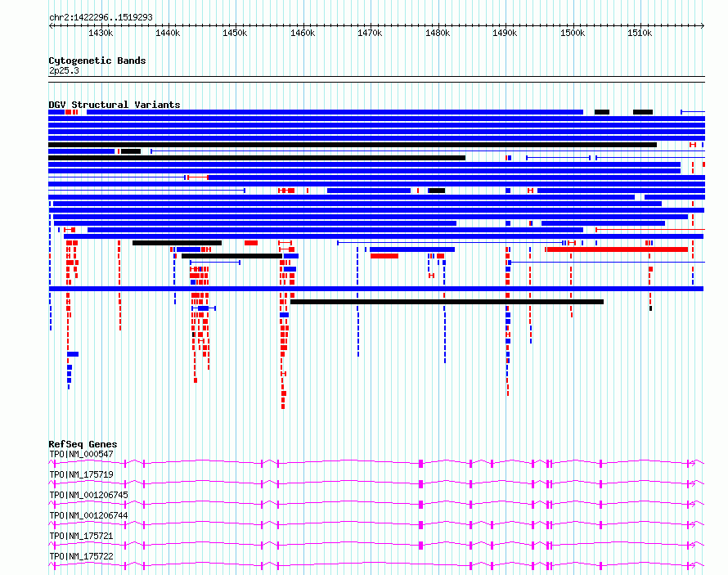728x575 pixels.
Task: Select the top-row black variant near 1510k
Action: [643, 112]
